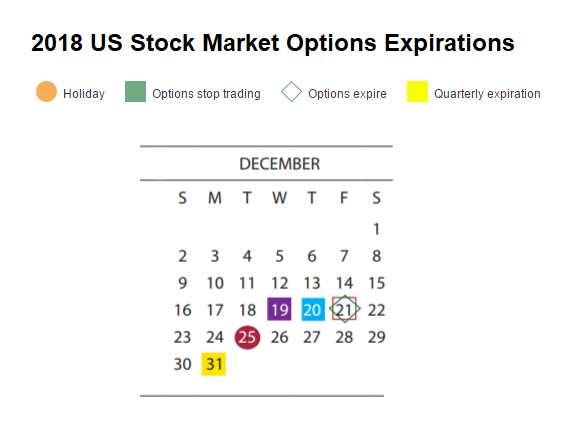Image resolution: width=576 pixels, height=442 pixels.
Task: Click the Options expire legend text
Action: pos(347,94)
